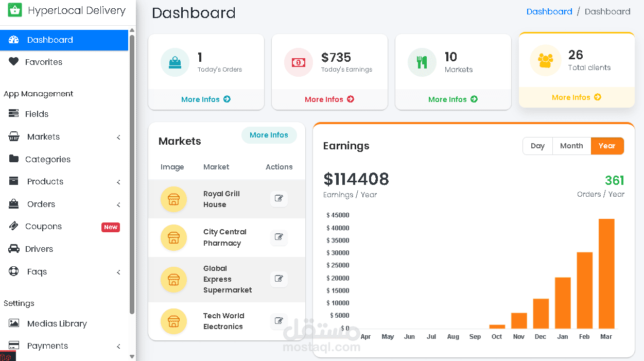Viewport: 644px width, 361px height.
Task: Click the December earnings bar
Action: pos(541,314)
